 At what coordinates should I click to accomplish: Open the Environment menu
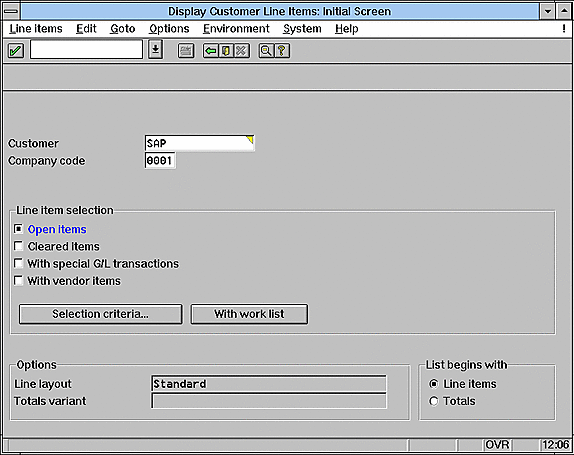tap(236, 29)
